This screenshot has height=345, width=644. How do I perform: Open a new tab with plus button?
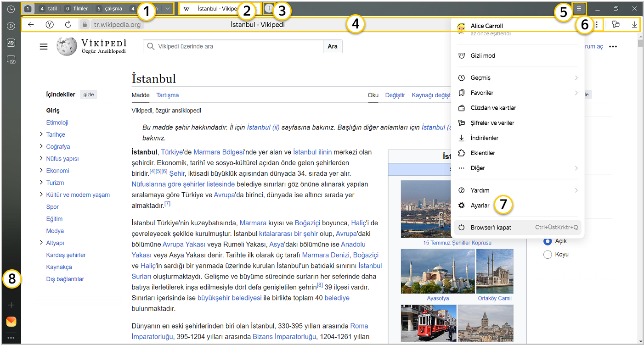(269, 8)
